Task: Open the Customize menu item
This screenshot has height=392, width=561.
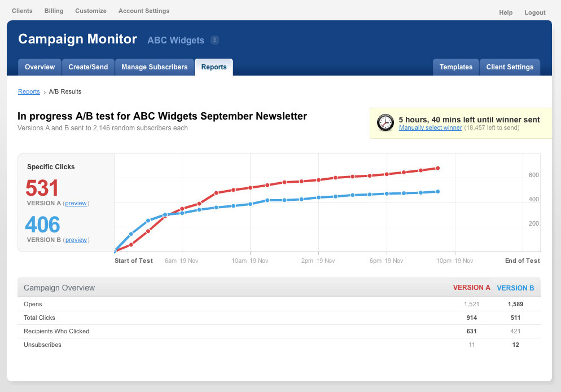Action: 91,11
